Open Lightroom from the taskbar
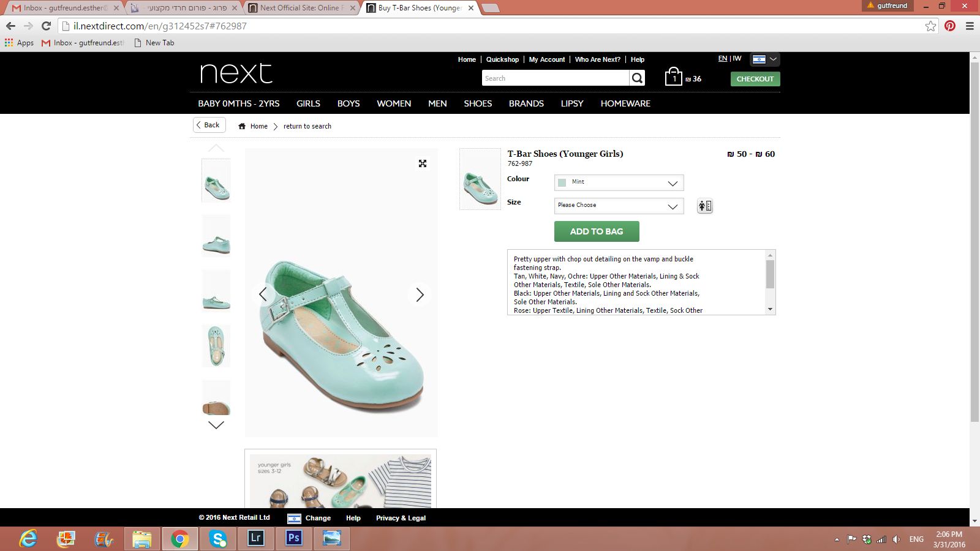 tap(256, 539)
